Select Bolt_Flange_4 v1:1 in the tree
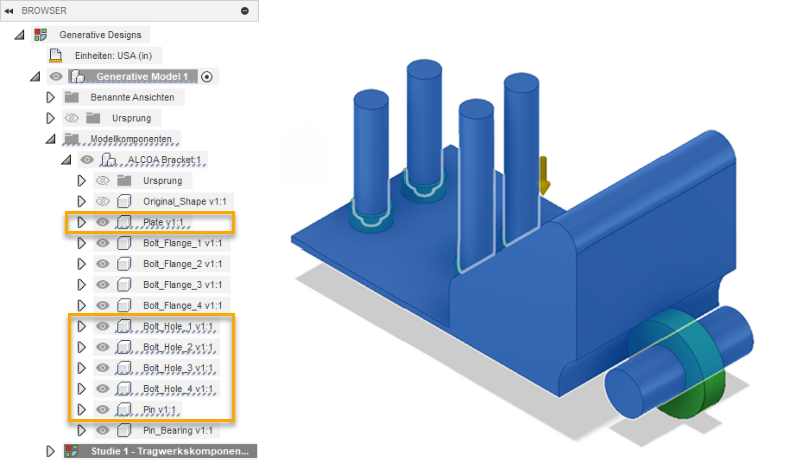The width and height of the screenshot is (809, 465). click(183, 306)
